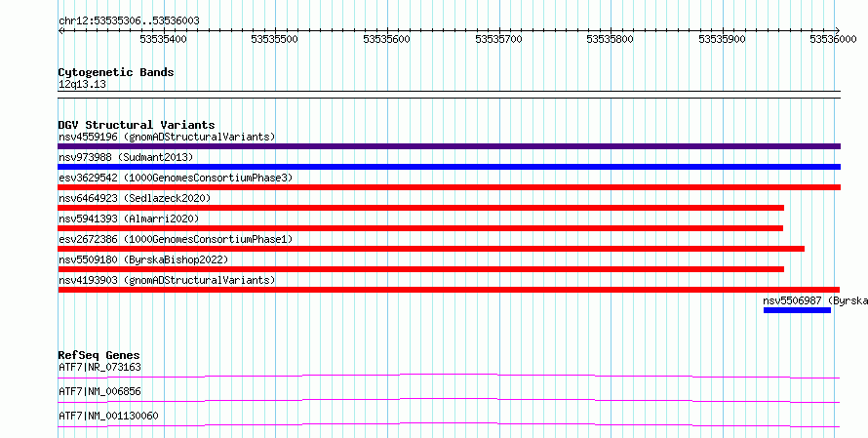The height and width of the screenshot is (438, 868).
Task: Open the DGV Structural Variants track heading
Action: tap(137, 125)
